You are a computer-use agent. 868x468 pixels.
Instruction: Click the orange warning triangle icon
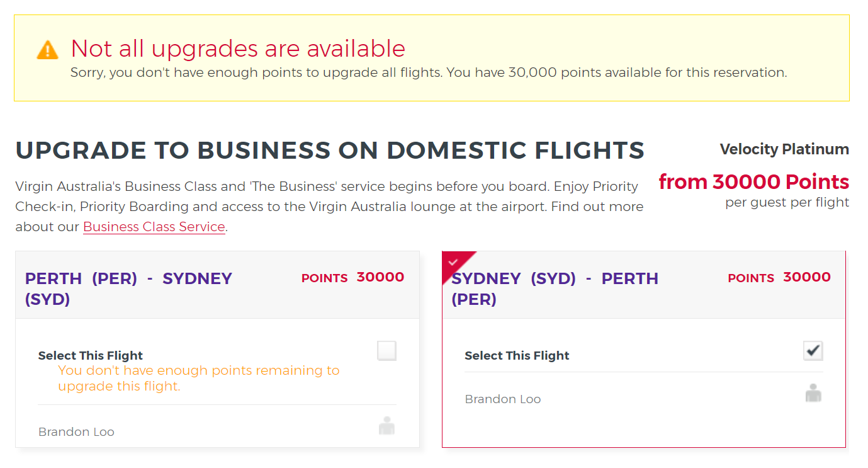tap(48, 50)
